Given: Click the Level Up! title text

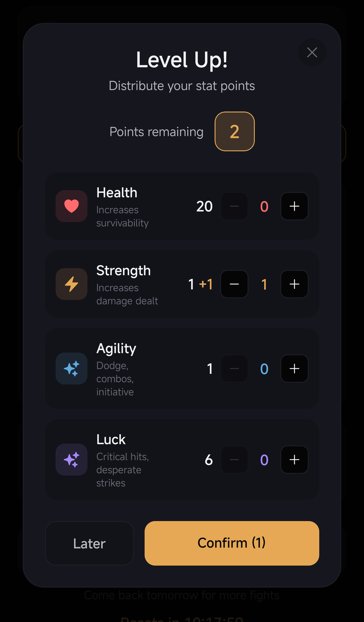Looking at the screenshot, I should [x=182, y=61].
